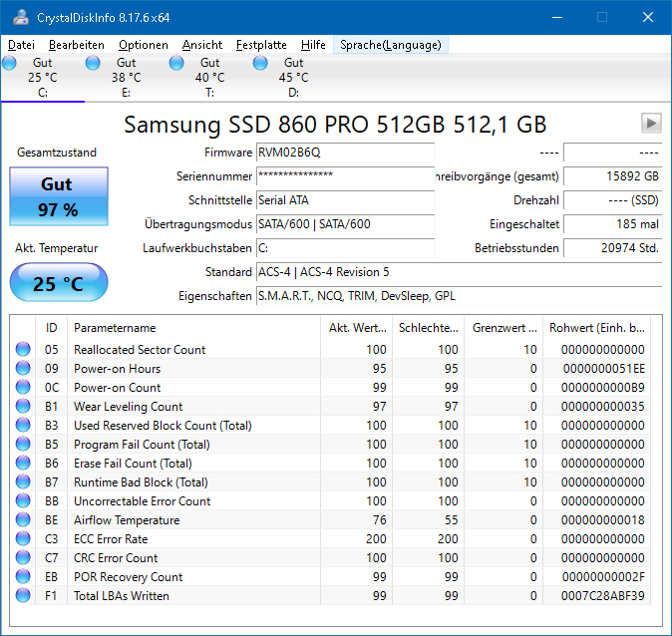Switch to drive D: tab at 45 °C
Image resolution: width=672 pixels, height=636 pixels.
(293, 78)
